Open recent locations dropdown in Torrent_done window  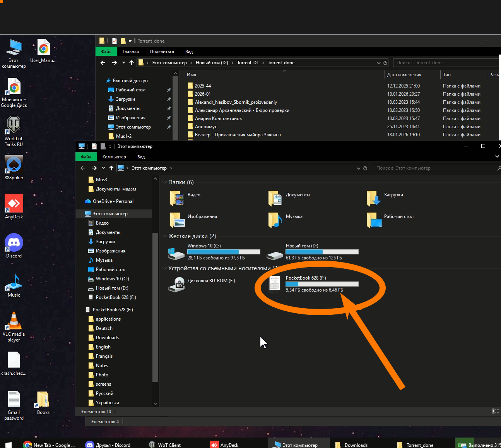point(123,63)
